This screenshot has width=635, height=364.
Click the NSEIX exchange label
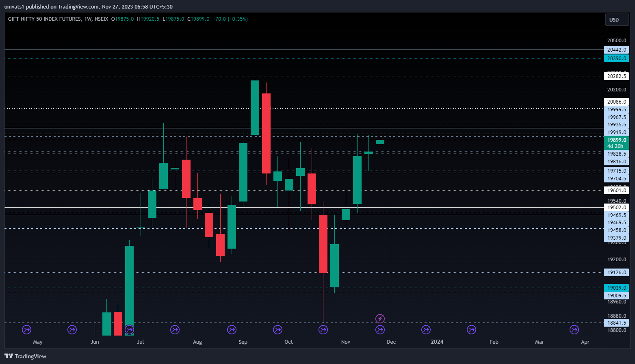click(102, 19)
